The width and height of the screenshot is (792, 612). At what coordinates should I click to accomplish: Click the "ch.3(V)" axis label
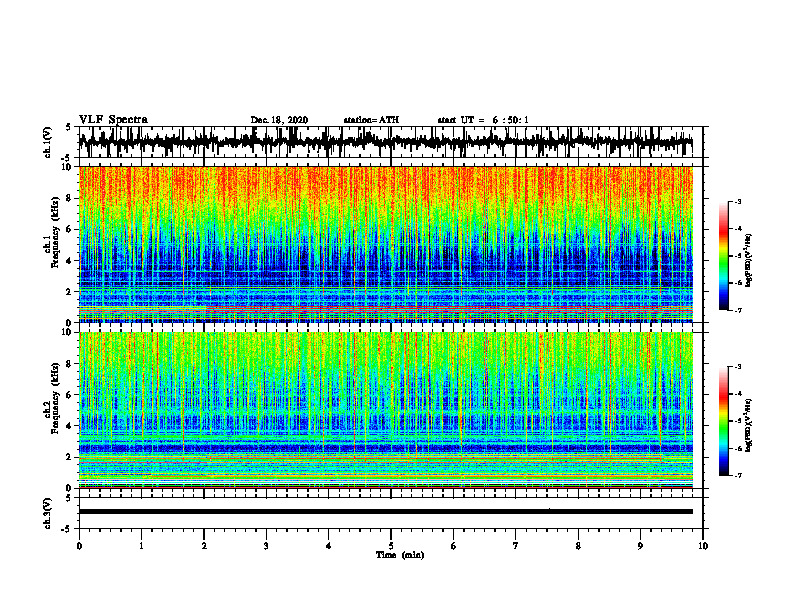48,513
